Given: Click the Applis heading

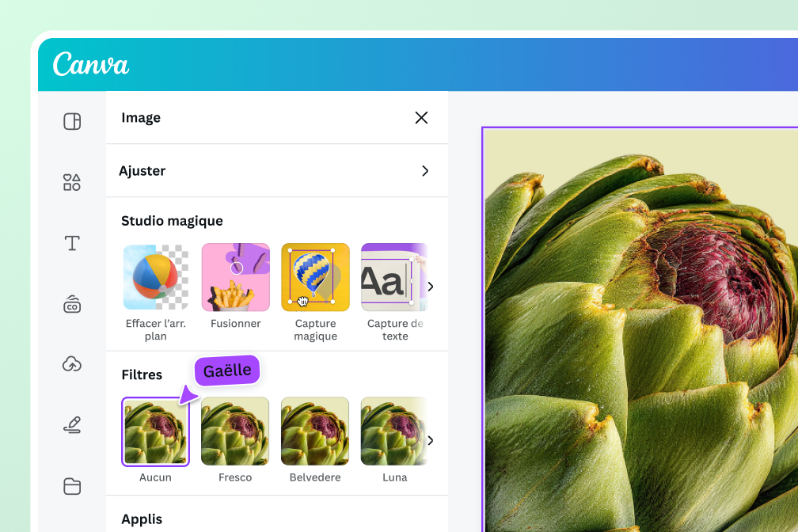Looking at the screenshot, I should tap(142, 519).
